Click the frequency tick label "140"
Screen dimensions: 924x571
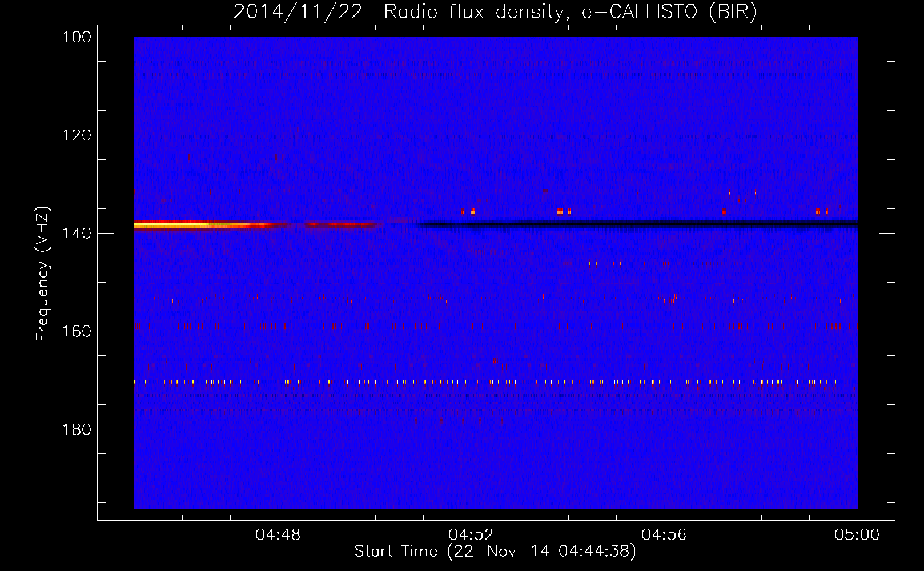[78, 233]
